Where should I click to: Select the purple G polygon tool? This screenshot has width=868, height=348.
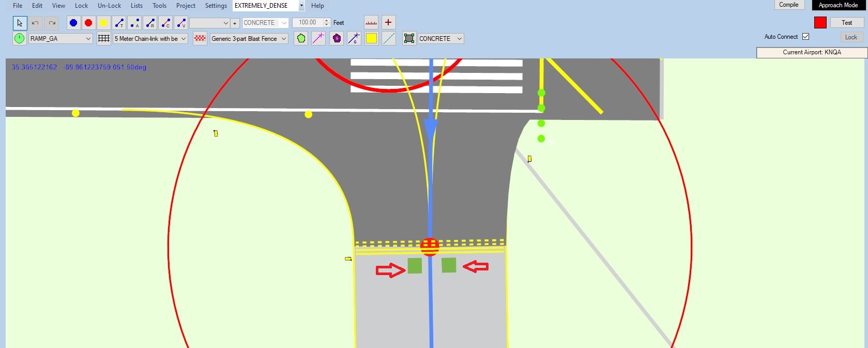(337, 38)
